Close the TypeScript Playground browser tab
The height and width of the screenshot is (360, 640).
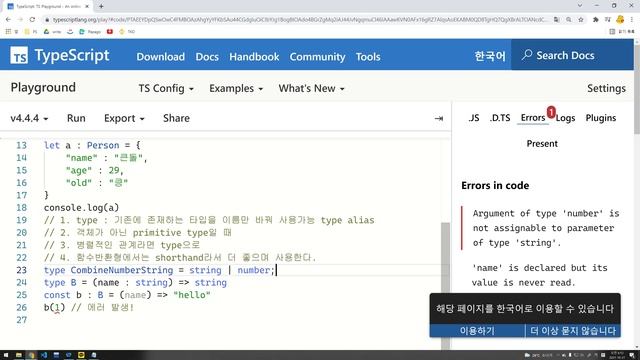(87, 6)
